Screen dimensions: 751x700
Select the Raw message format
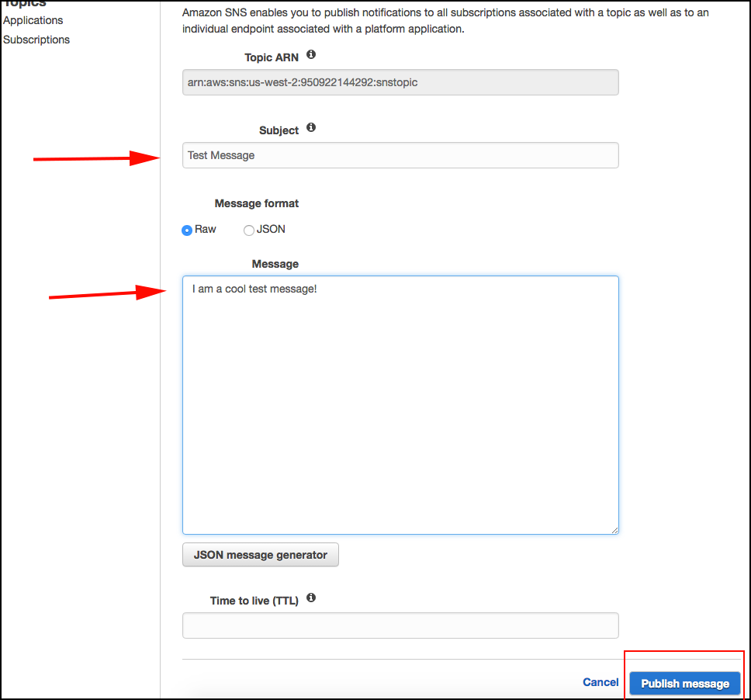click(187, 230)
